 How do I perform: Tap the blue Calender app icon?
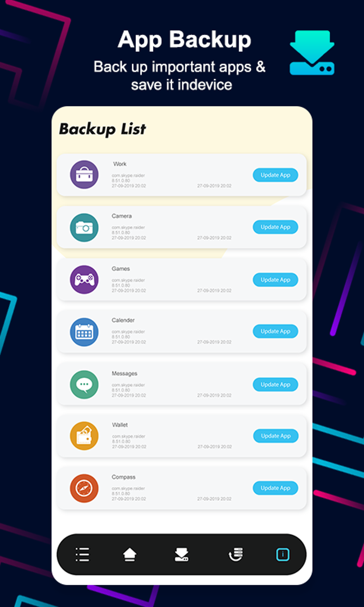click(x=84, y=332)
